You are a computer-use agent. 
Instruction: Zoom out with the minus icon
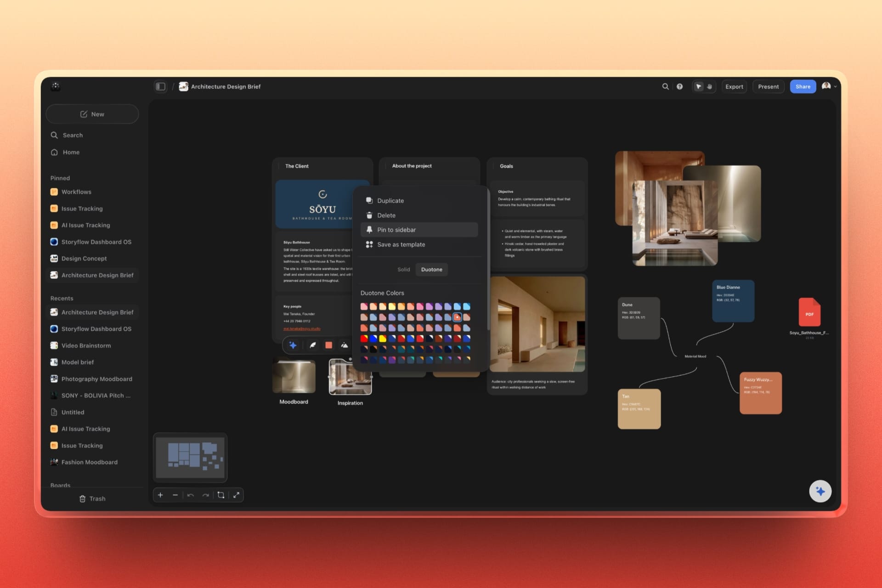click(175, 495)
